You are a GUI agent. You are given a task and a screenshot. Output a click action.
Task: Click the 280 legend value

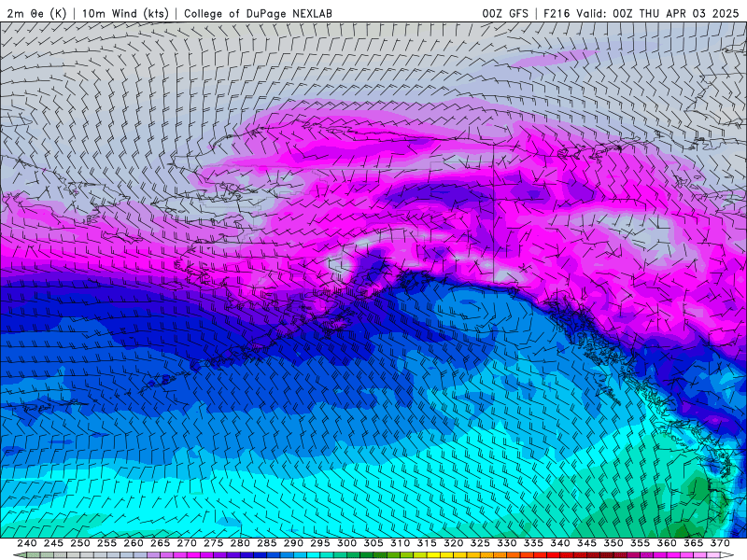(x=240, y=543)
